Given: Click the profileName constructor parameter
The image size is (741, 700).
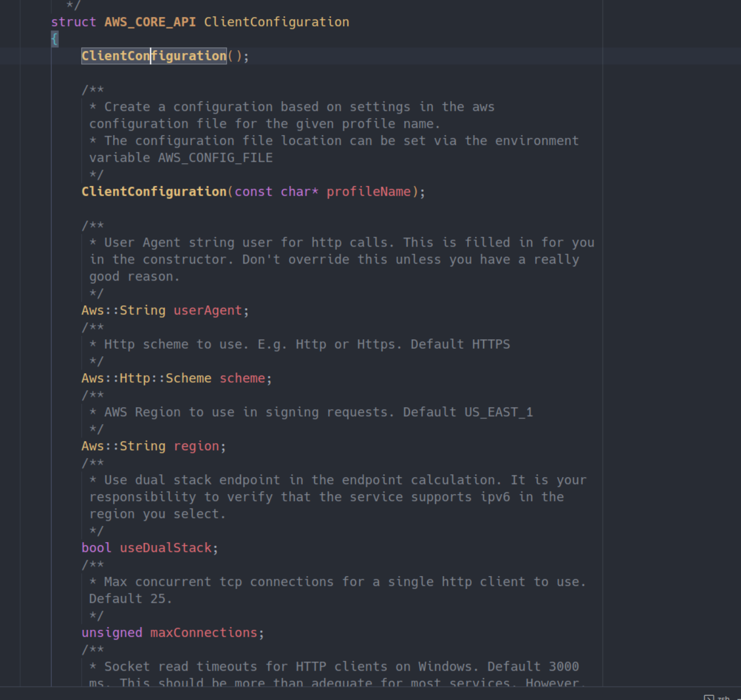Looking at the screenshot, I should (x=368, y=191).
